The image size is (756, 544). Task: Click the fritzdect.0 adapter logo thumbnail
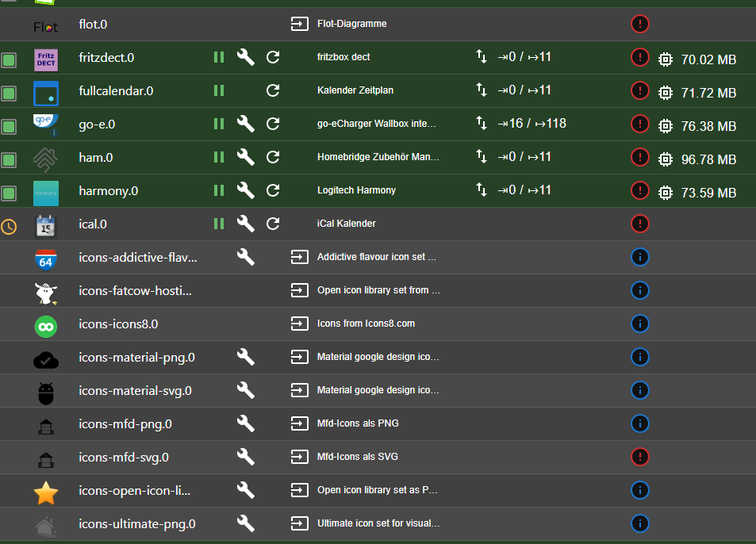46,59
